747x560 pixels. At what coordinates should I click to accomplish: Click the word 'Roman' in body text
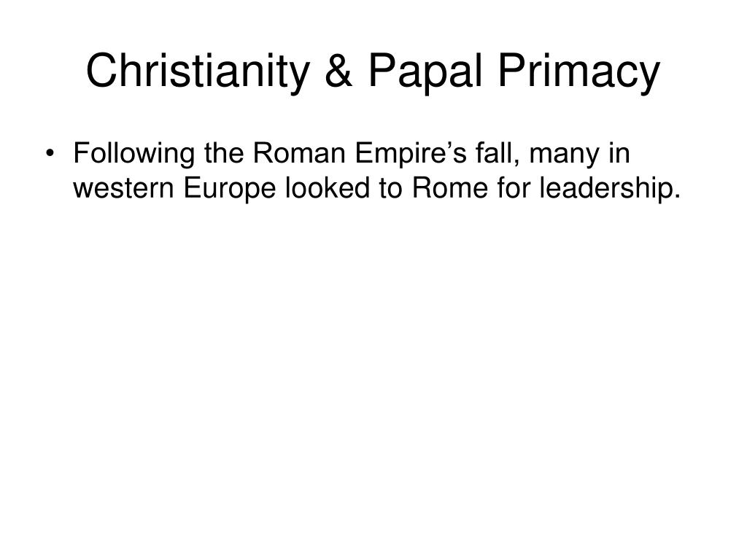pyautogui.click(x=298, y=153)
